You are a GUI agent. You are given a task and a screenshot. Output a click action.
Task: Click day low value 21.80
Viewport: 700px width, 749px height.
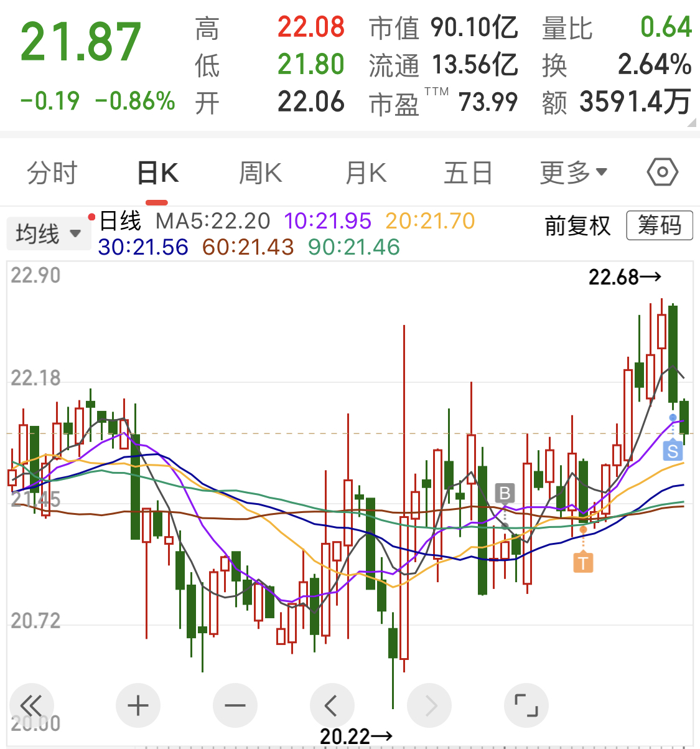[310, 64]
